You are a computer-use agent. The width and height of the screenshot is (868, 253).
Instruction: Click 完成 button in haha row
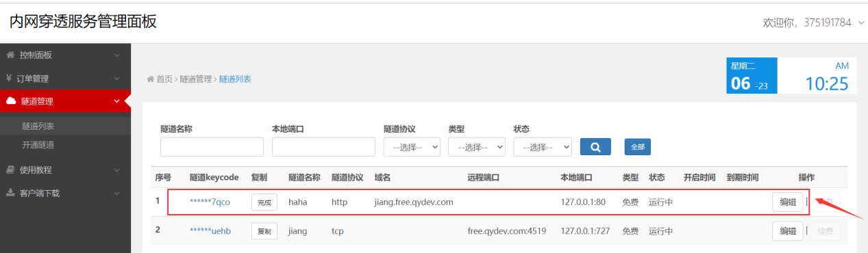pyautogui.click(x=264, y=202)
